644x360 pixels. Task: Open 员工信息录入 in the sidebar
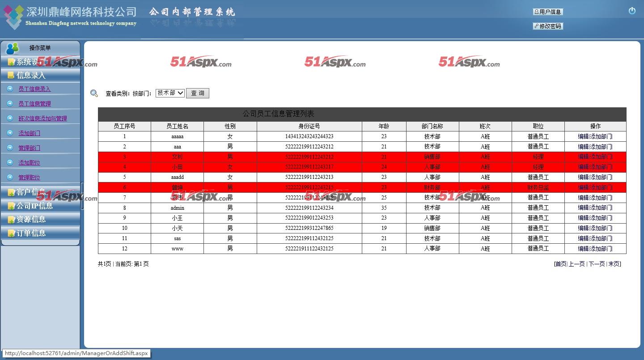[x=34, y=89]
